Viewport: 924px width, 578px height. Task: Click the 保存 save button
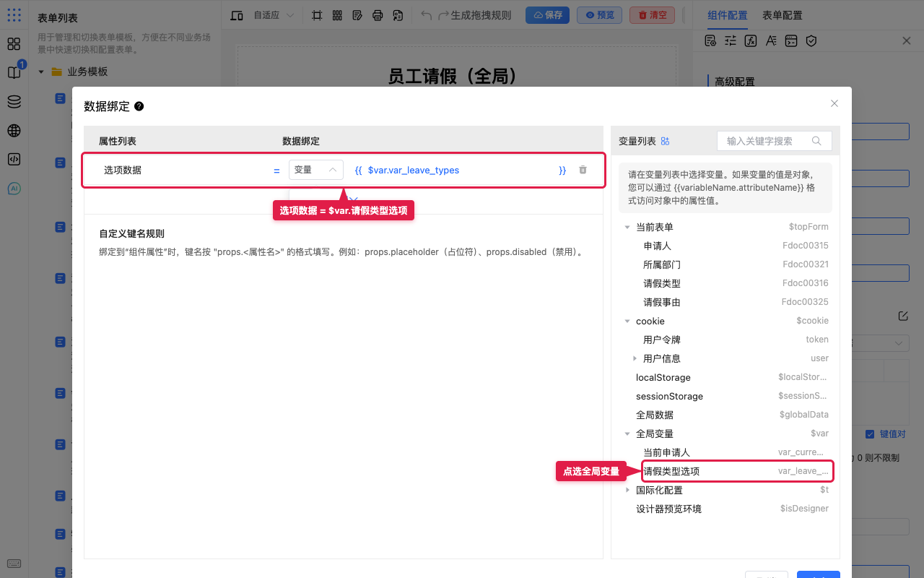click(x=547, y=15)
